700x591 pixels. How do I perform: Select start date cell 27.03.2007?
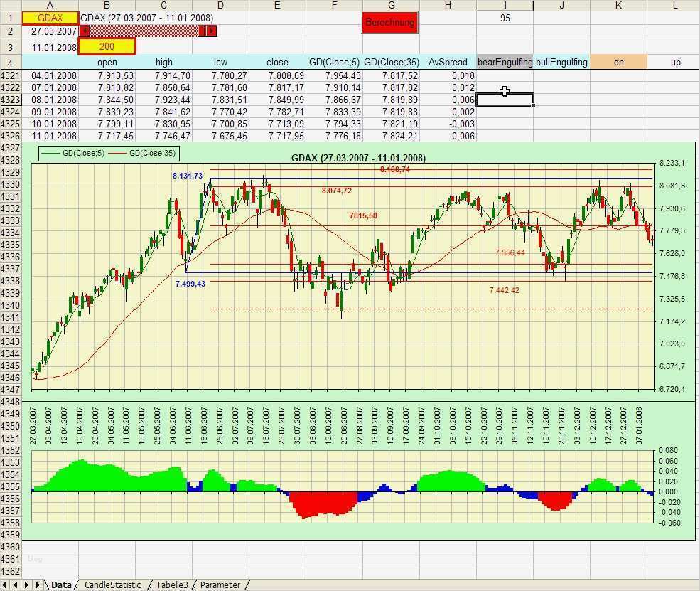coord(50,31)
